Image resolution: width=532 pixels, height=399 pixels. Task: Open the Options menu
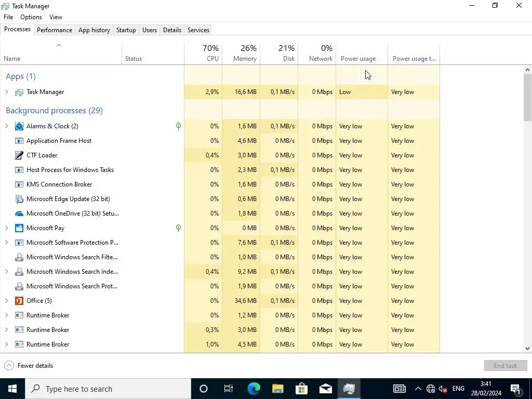pos(31,17)
